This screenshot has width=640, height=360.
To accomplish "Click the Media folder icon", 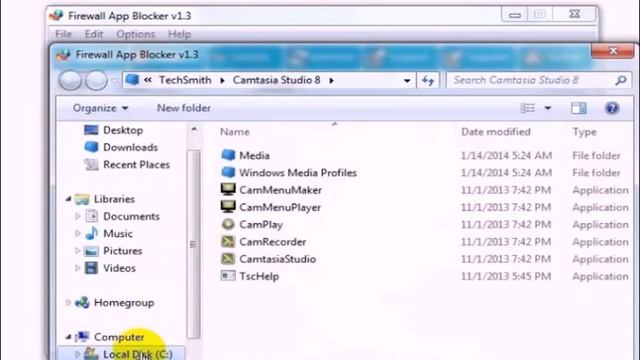I will (x=228, y=155).
